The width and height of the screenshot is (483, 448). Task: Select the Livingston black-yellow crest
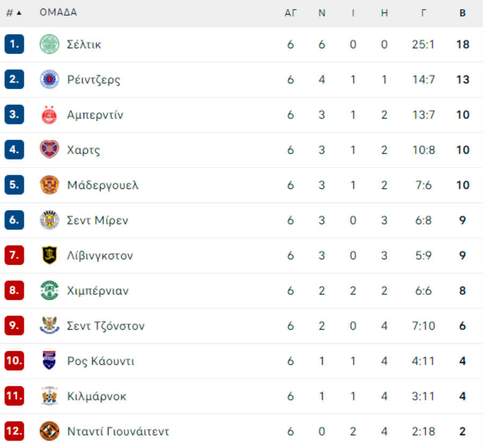[49, 255]
